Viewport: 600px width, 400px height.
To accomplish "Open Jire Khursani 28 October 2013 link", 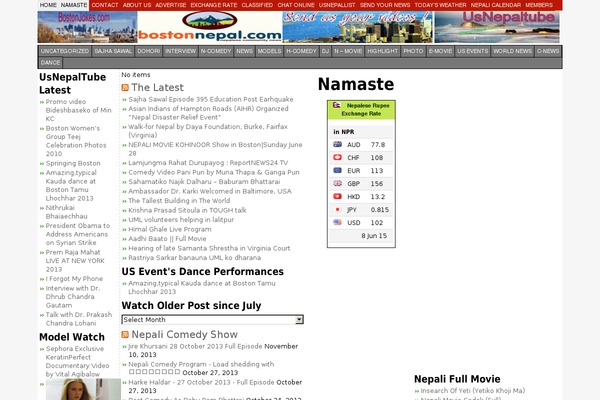I will (x=195, y=346).
